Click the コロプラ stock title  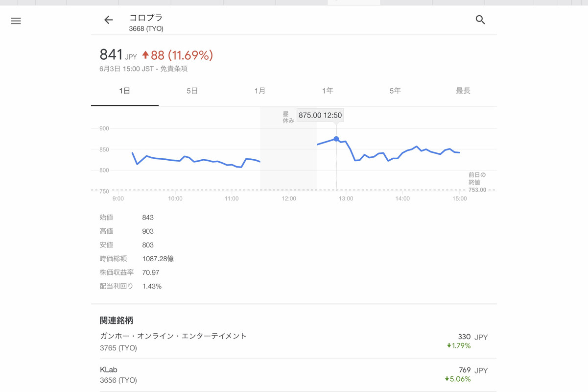tap(146, 18)
